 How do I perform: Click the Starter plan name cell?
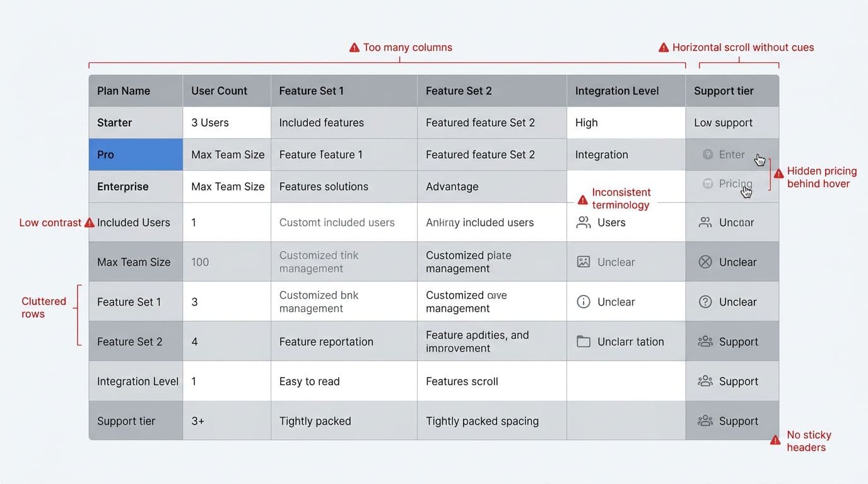(114, 122)
